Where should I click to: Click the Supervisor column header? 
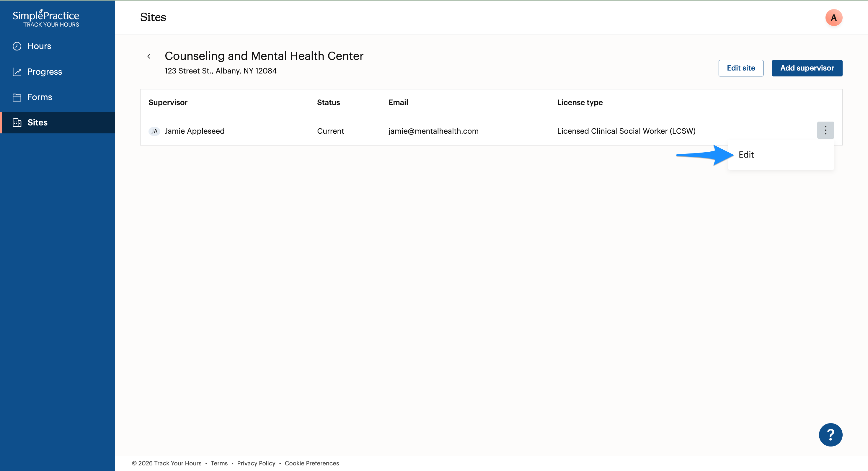[x=168, y=102]
